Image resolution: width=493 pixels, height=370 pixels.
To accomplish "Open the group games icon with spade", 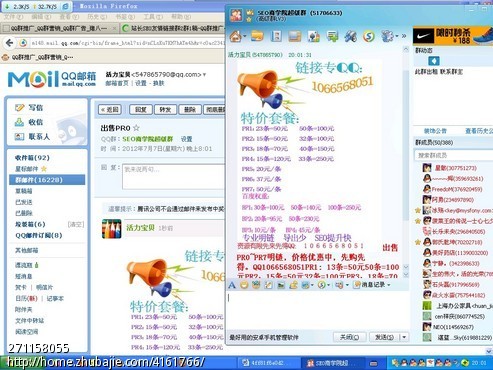I will 313,36.
